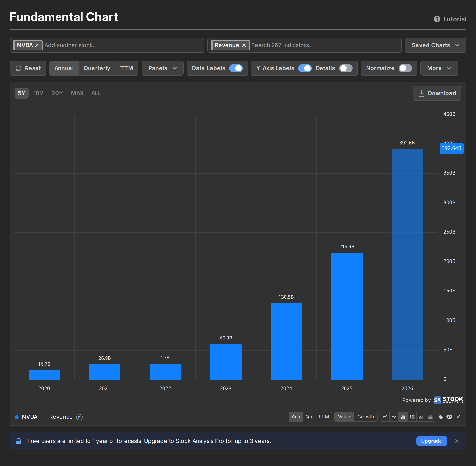Viewport: 476px width, 466px height.
Task: Click the tag label icon for NVDA Revenue
Action: [441, 417]
